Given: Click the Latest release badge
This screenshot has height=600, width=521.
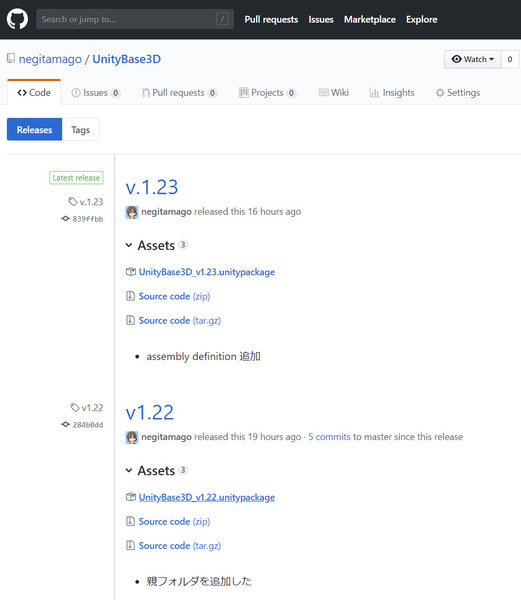Looking at the screenshot, I should pos(76,178).
